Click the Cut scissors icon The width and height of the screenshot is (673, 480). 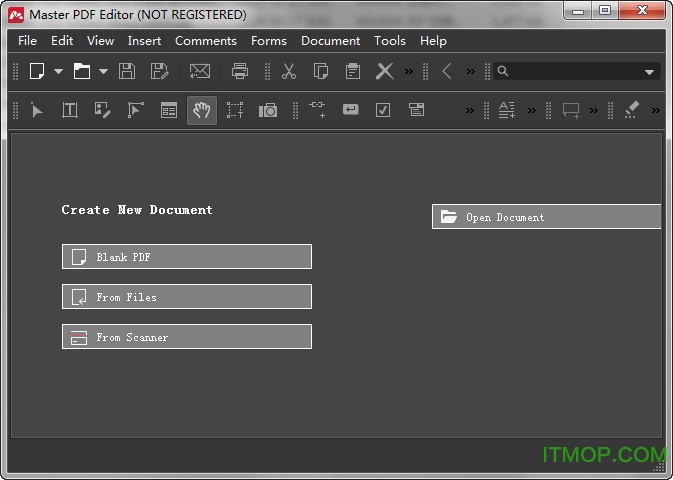tap(289, 71)
